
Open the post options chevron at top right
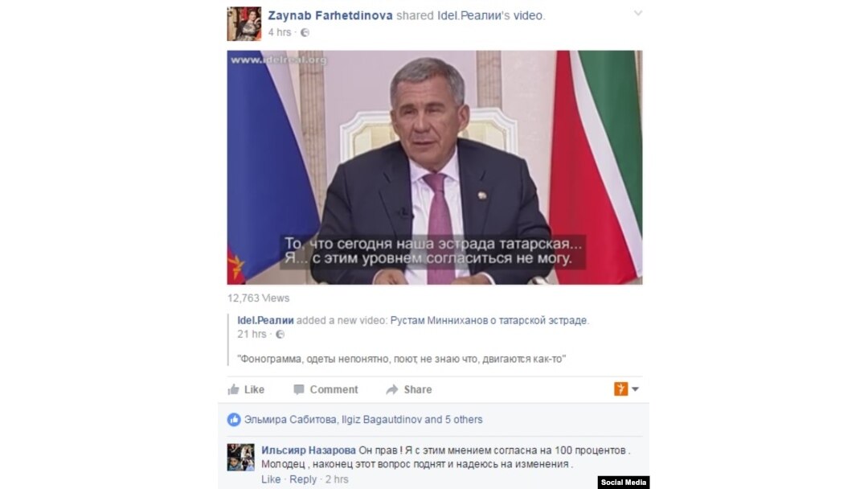click(x=637, y=13)
